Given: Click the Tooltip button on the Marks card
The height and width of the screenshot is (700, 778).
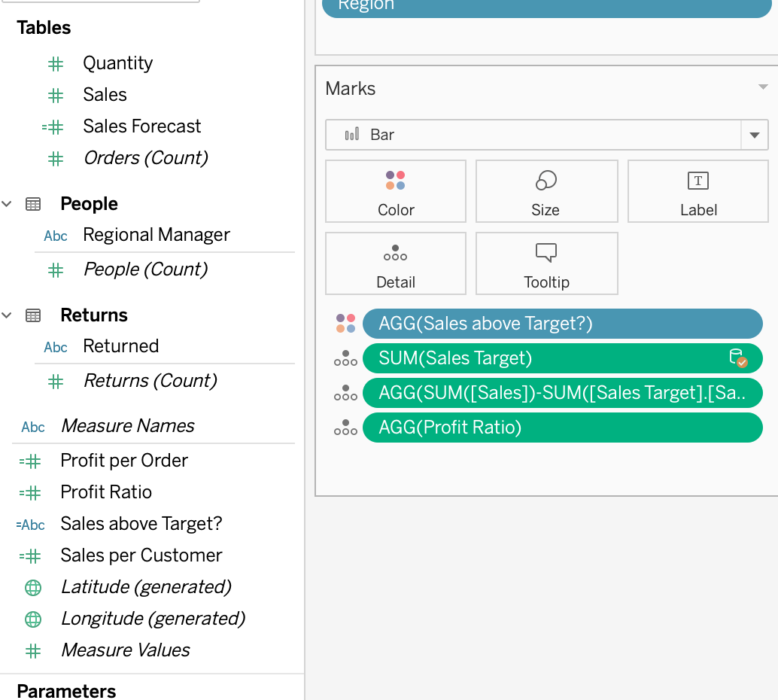Looking at the screenshot, I should pos(546,263).
